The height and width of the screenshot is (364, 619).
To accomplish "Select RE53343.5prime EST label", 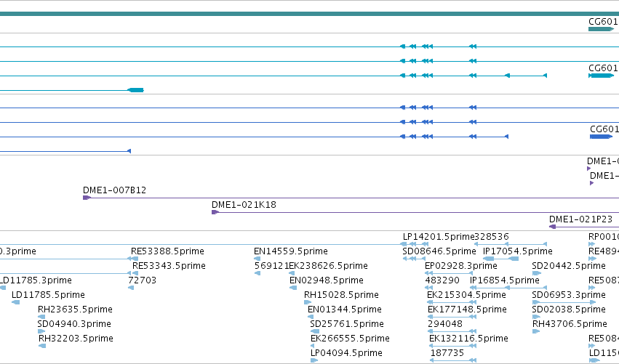I will pyautogui.click(x=169, y=266).
